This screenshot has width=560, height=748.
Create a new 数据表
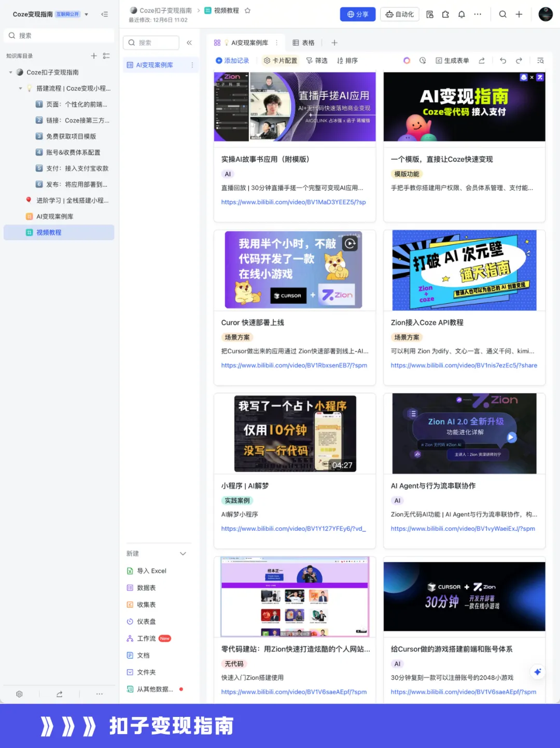point(142,588)
